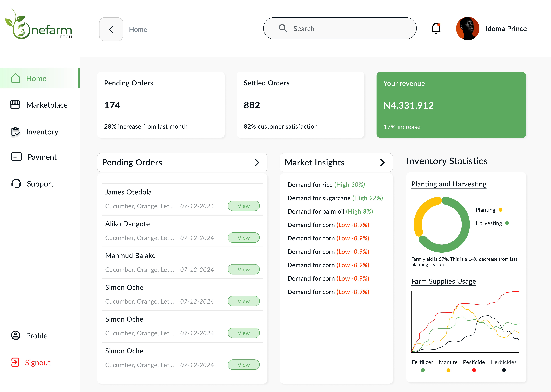Click the James Otedola order name

click(128, 192)
